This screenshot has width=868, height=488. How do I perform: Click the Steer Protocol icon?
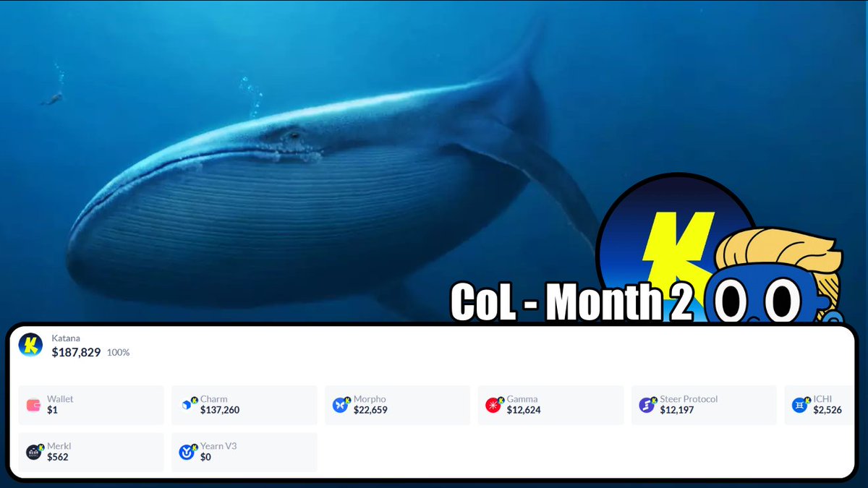tap(648, 404)
